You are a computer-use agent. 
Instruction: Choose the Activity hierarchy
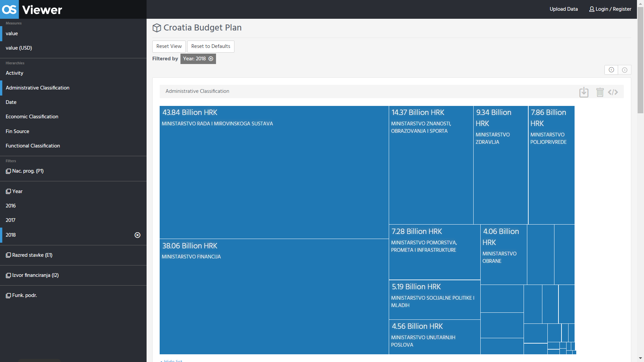coord(73,73)
